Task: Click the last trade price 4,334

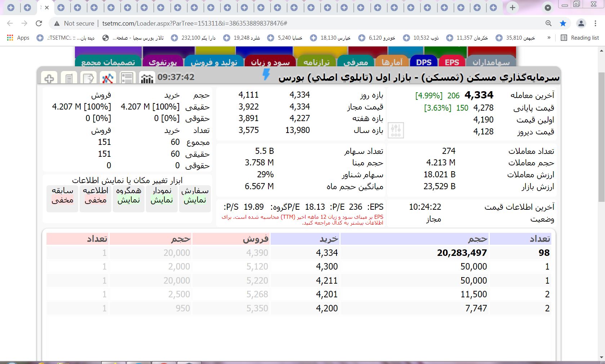Action: point(479,95)
